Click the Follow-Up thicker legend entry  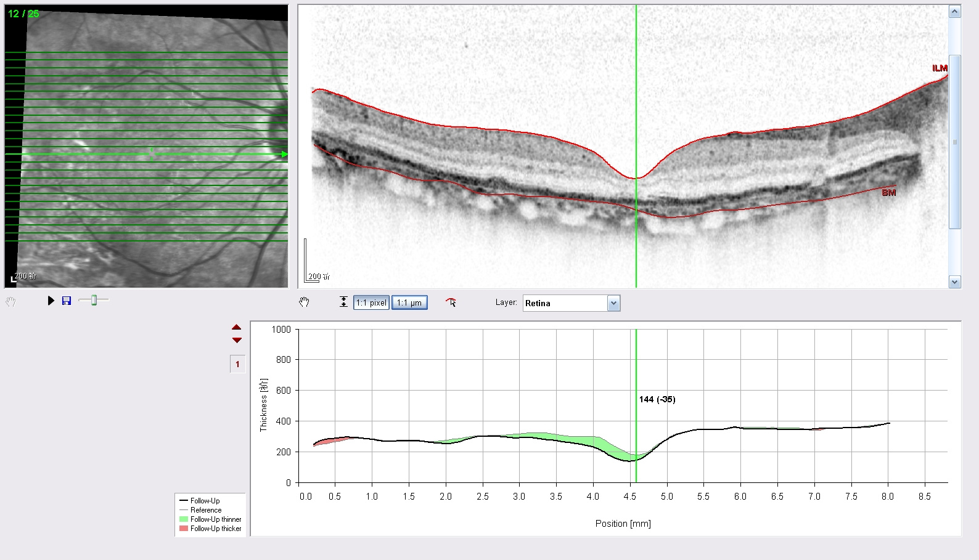click(210, 529)
